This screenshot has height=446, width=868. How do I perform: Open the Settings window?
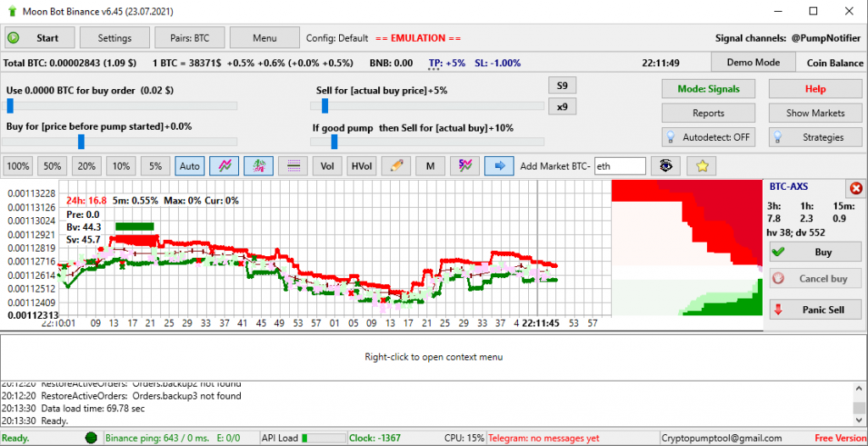pyautogui.click(x=114, y=38)
